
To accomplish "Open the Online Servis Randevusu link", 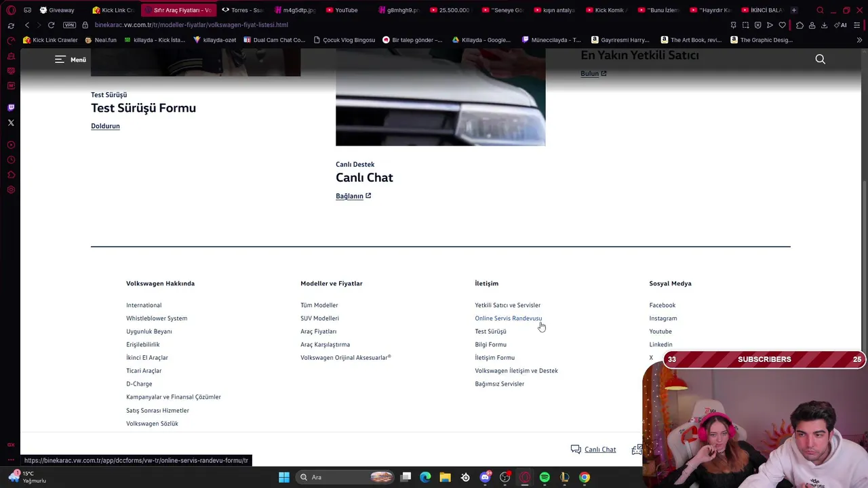I will [509, 319].
